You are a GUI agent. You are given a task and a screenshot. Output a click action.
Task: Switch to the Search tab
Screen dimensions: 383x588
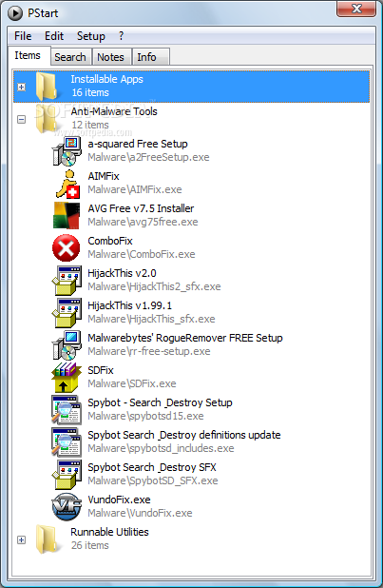tap(70, 57)
